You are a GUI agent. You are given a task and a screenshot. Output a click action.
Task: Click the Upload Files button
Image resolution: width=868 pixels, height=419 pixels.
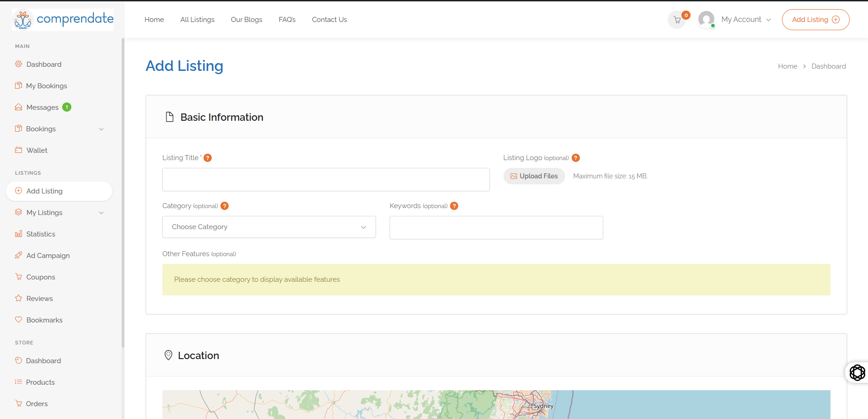[x=534, y=176]
